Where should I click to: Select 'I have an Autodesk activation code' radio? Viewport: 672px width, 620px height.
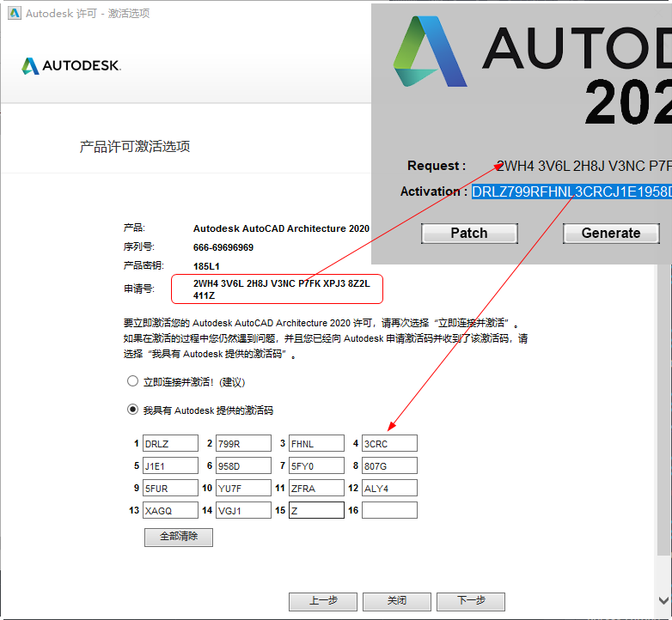tap(133, 410)
